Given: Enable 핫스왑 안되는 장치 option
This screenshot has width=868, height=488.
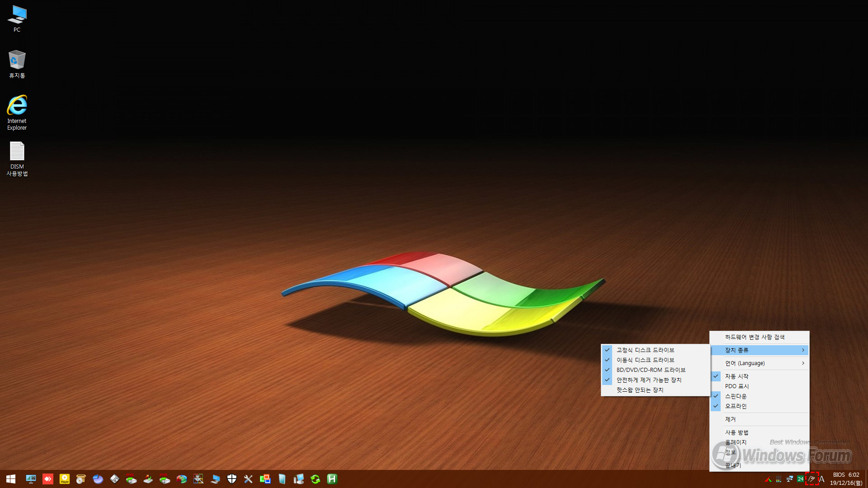Looking at the screenshot, I should coord(655,390).
